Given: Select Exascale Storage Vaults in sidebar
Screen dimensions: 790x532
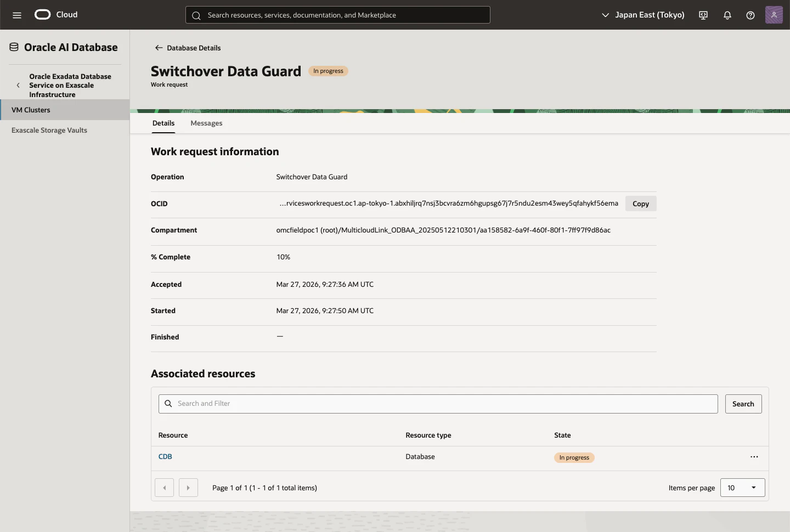Looking at the screenshot, I should [x=49, y=131].
